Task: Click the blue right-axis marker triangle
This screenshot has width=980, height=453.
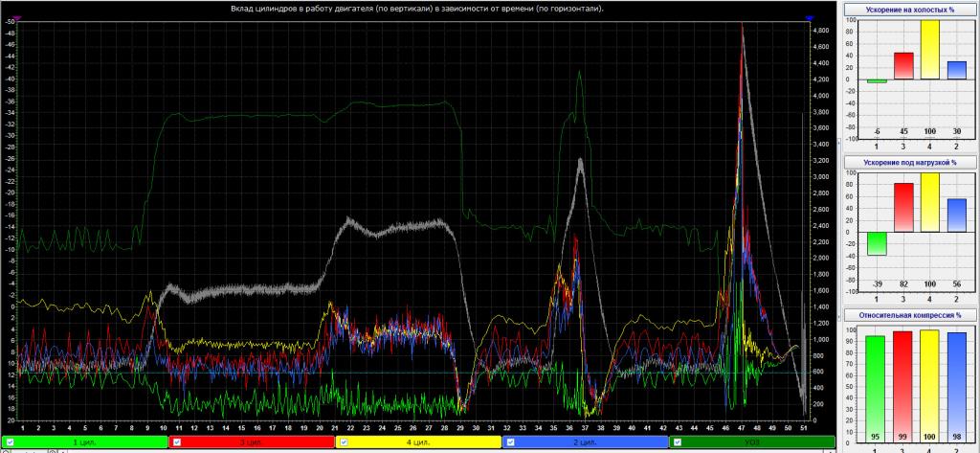Action: click(x=810, y=19)
